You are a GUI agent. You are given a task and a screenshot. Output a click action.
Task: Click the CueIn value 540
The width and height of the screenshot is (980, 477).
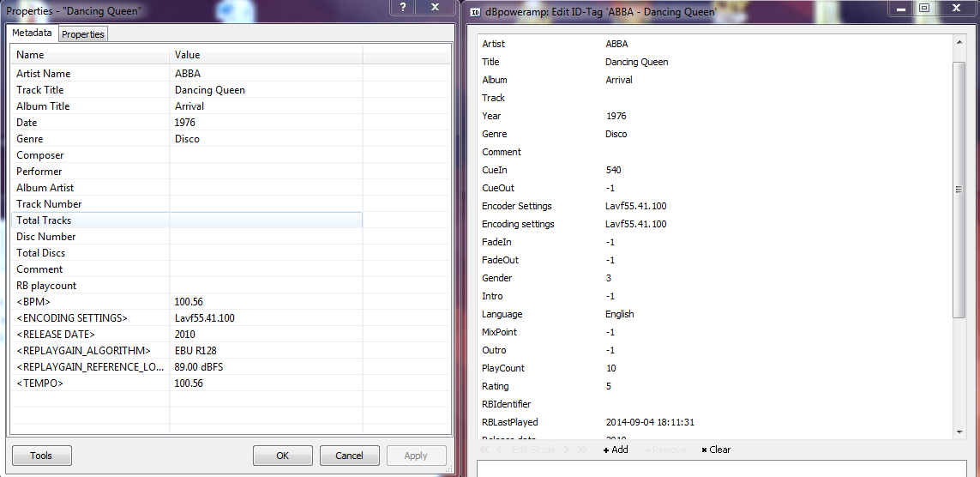pos(614,170)
